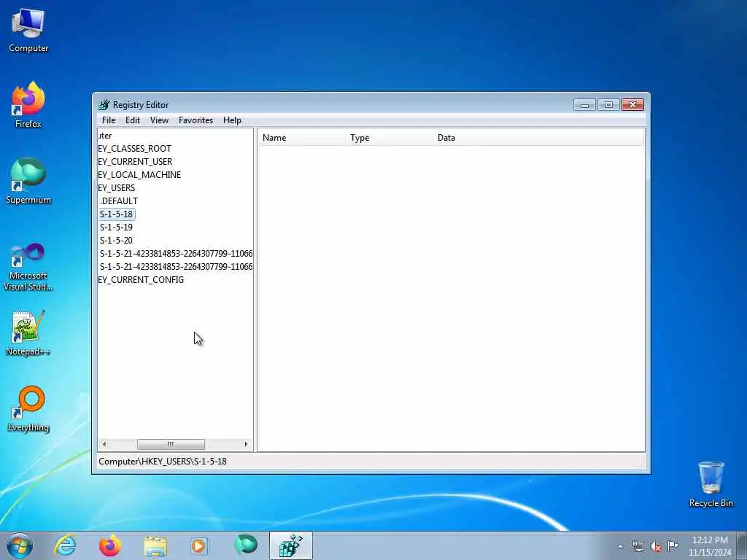The width and height of the screenshot is (747, 560).
Task: Open the File menu
Action: (109, 120)
